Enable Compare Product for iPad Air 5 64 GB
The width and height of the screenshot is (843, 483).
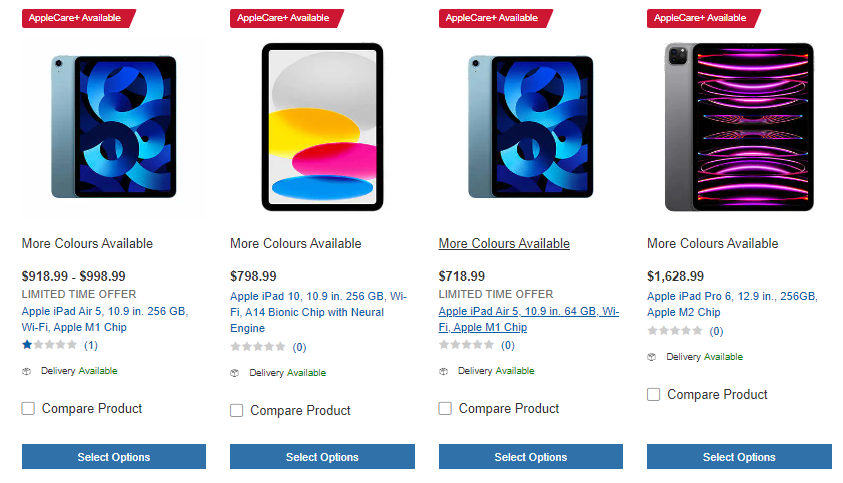click(x=445, y=408)
